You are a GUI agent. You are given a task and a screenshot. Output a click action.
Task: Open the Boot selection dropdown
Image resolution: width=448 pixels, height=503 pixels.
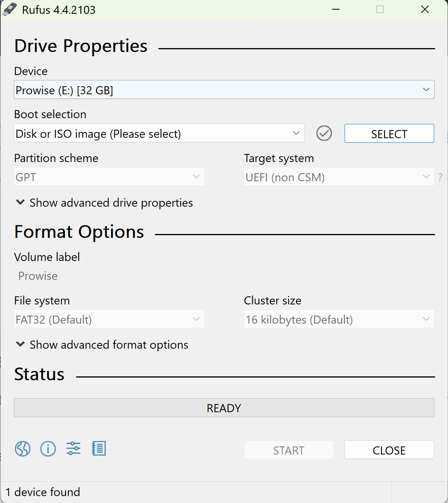pyautogui.click(x=159, y=133)
